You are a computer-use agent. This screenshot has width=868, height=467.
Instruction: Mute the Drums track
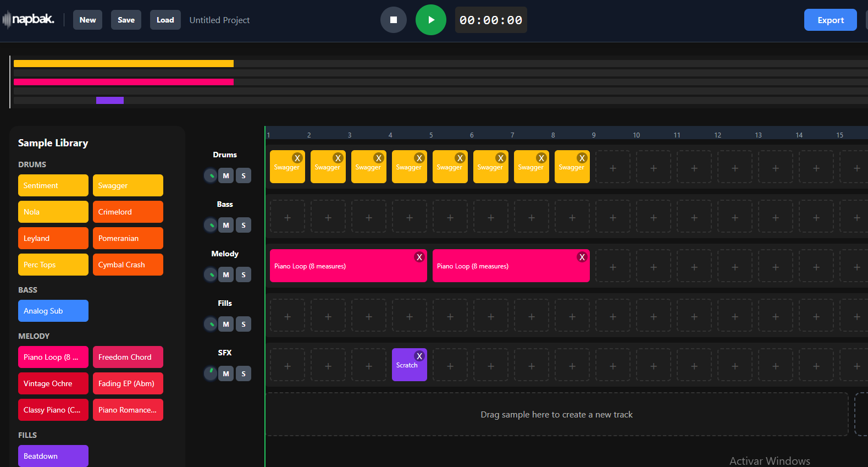(226, 175)
